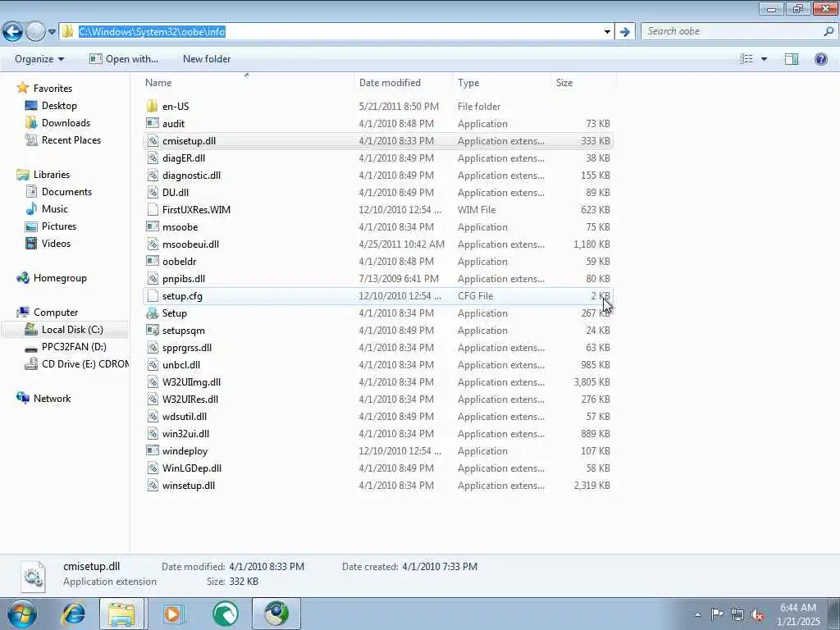
Task: Select the en-US folder icon
Action: [x=152, y=106]
